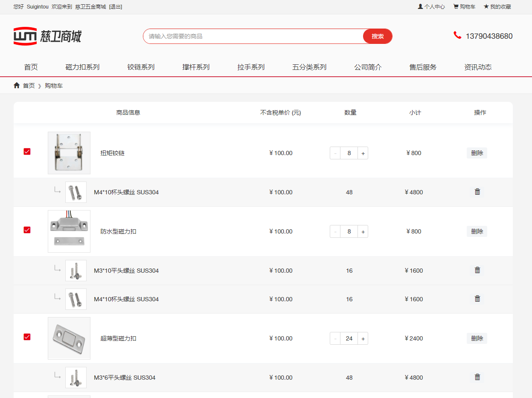This screenshot has width=532, height=398.
Task: Decrease 超薄型磁力扣 quantity with minus button
Action: click(335, 338)
